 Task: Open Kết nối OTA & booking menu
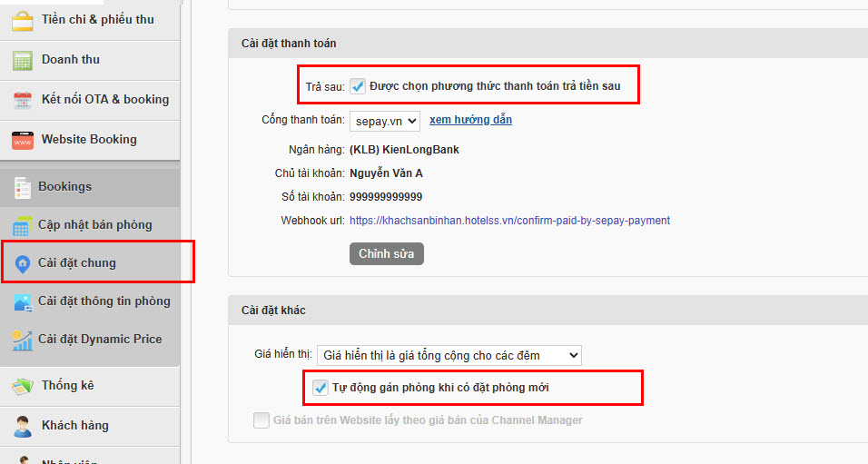coord(90,100)
